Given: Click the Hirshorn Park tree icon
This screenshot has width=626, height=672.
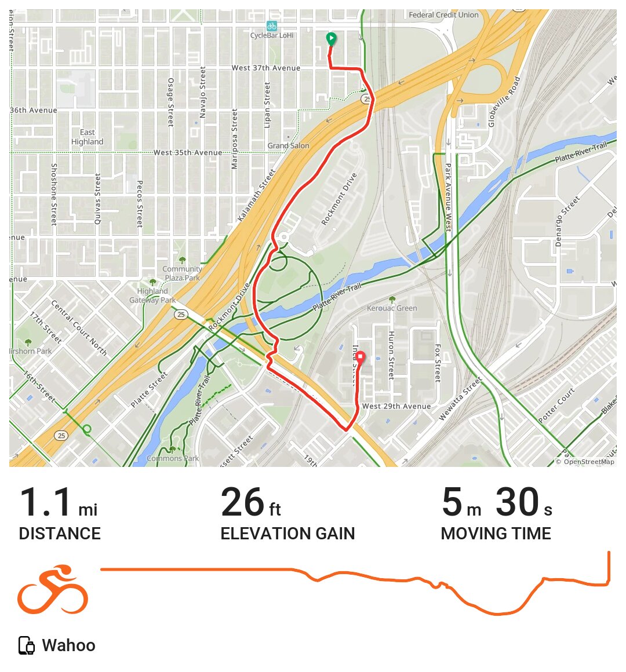Looking at the screenshot, I should (28, 342).
